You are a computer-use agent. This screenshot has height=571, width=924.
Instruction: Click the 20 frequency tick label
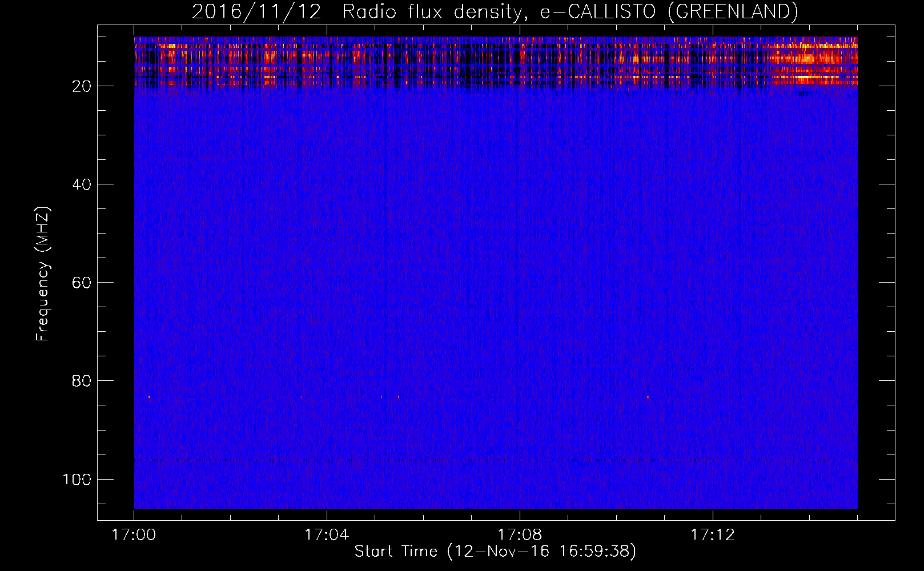(82, 86)
